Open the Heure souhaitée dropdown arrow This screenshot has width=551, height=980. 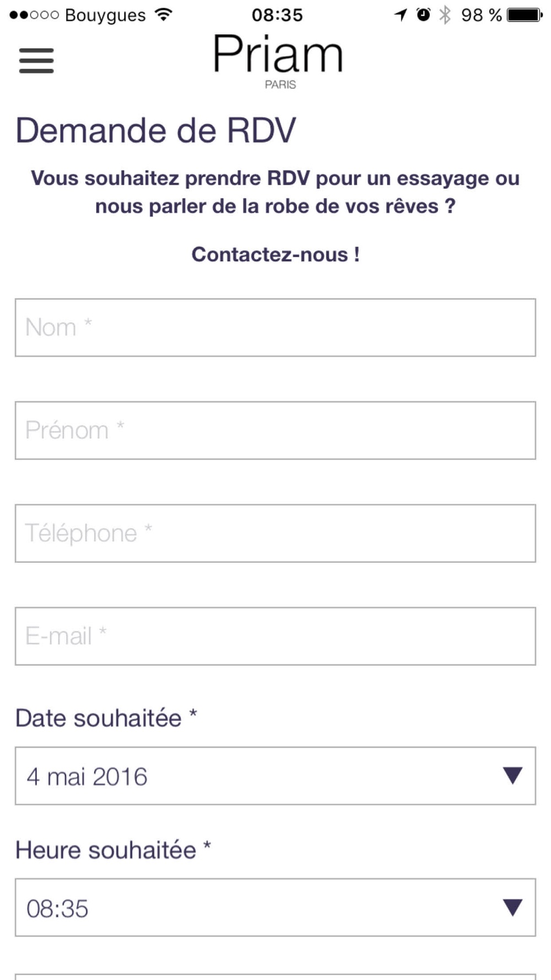(512, 907)
